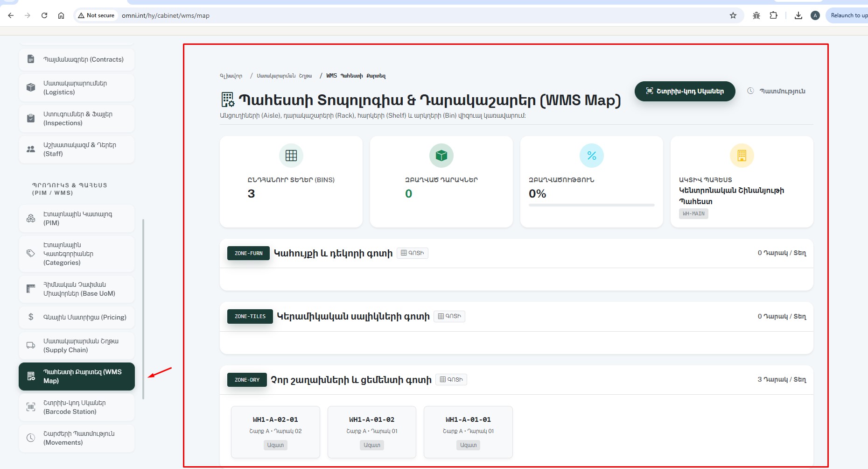Open the history link in header
This screenshot has height=469, width=868.
coord(777,91)
